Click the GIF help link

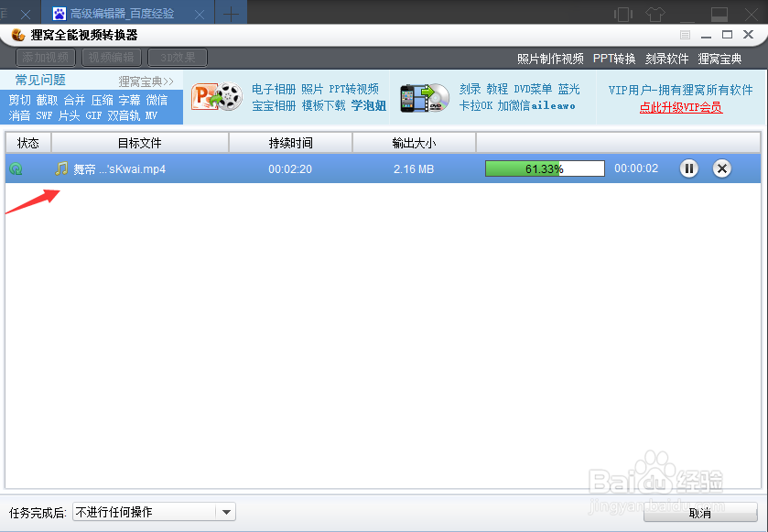click(x=93, y=115)
